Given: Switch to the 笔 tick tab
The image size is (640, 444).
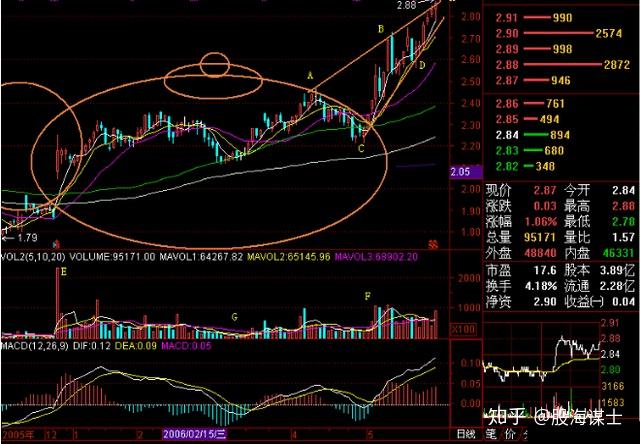Looking at the screenshot, I should tap(491, 434).
